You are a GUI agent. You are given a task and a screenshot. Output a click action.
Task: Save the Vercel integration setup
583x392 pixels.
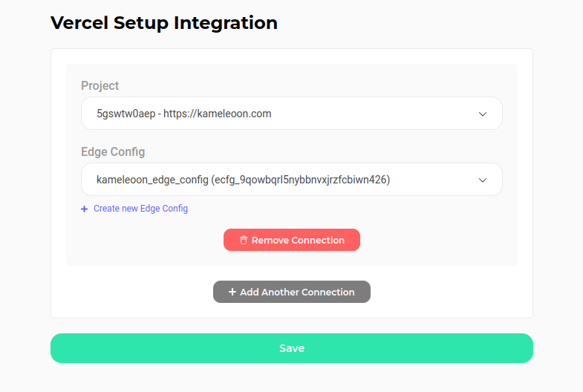(292, 348)
